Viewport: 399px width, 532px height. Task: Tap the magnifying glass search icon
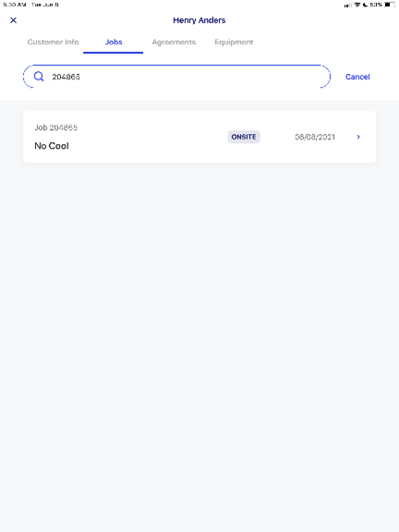39,77
